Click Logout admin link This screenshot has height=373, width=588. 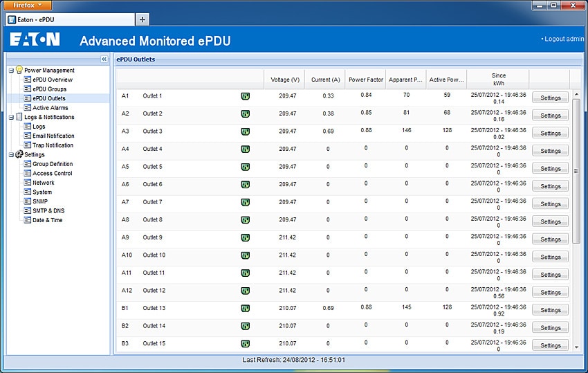(x=562, y=39)
